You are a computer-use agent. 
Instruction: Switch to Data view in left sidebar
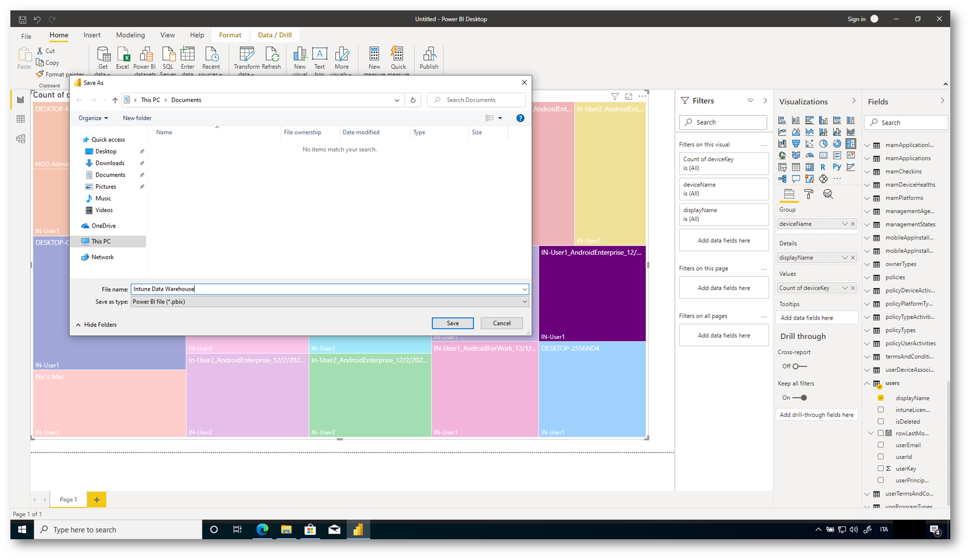21,119
